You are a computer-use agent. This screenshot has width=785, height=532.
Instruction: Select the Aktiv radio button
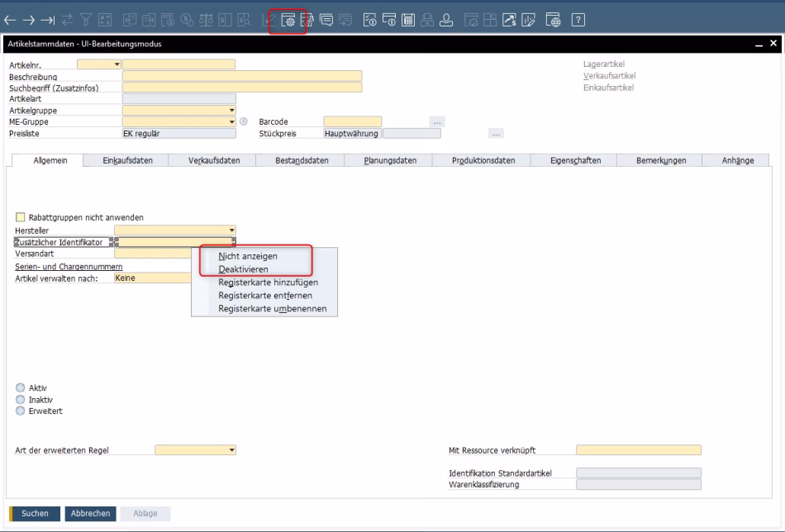21,387
